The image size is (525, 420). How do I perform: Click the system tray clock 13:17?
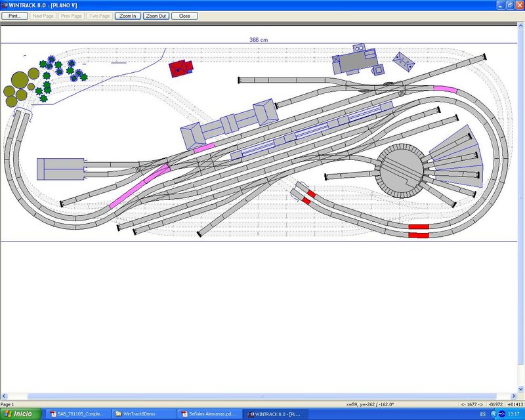tap(514, 414)
